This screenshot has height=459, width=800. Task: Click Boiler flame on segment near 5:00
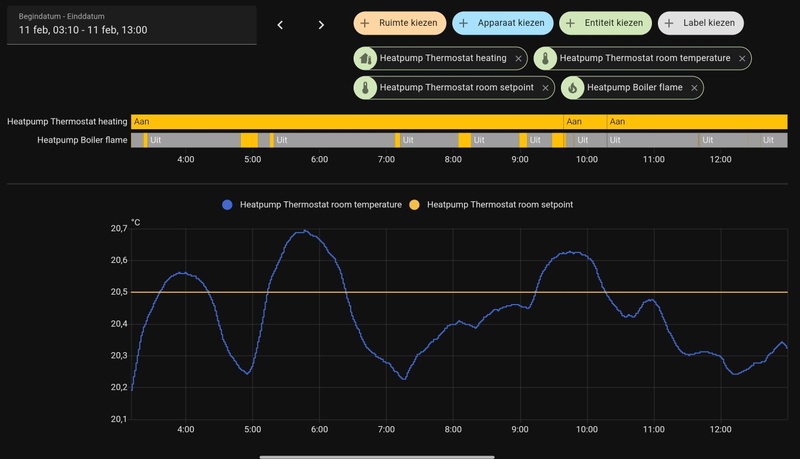[x=249, y=140]
